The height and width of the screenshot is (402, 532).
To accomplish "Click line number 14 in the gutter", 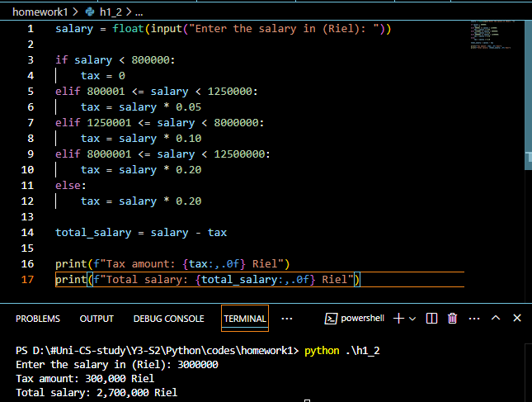I will click(30, 232).
